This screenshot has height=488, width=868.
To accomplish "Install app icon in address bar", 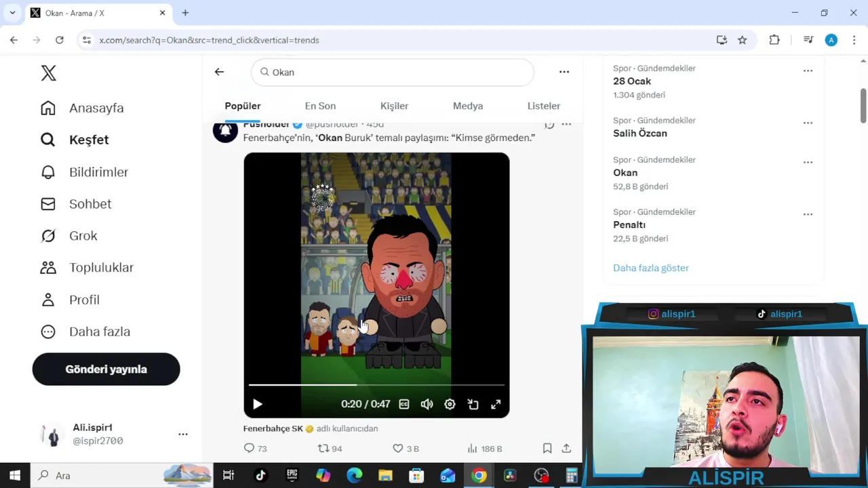I will 722,40.
